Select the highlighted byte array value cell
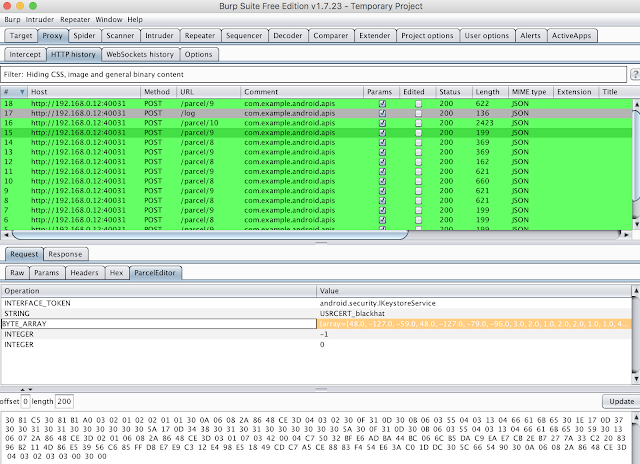 pos(474,324)
